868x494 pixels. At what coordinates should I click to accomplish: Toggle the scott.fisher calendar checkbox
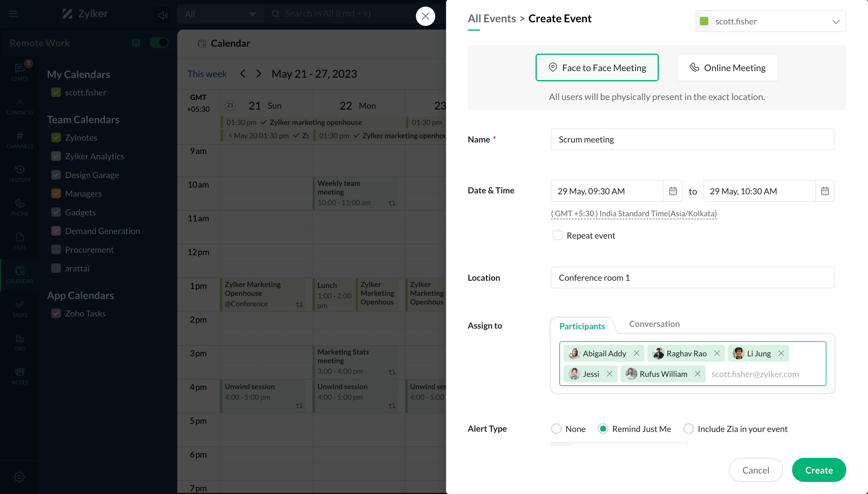[x=56, y=92]
